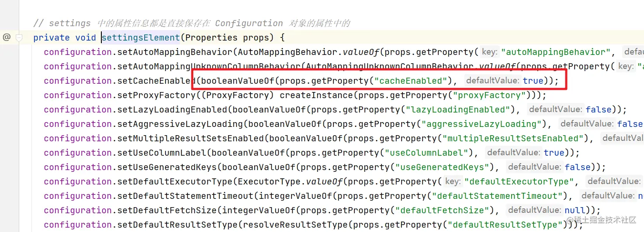Click the "aggressiveLazyLoading" string
Viewport: 644px width, 232px height.
pyautogui.click(x=481, y=124)
